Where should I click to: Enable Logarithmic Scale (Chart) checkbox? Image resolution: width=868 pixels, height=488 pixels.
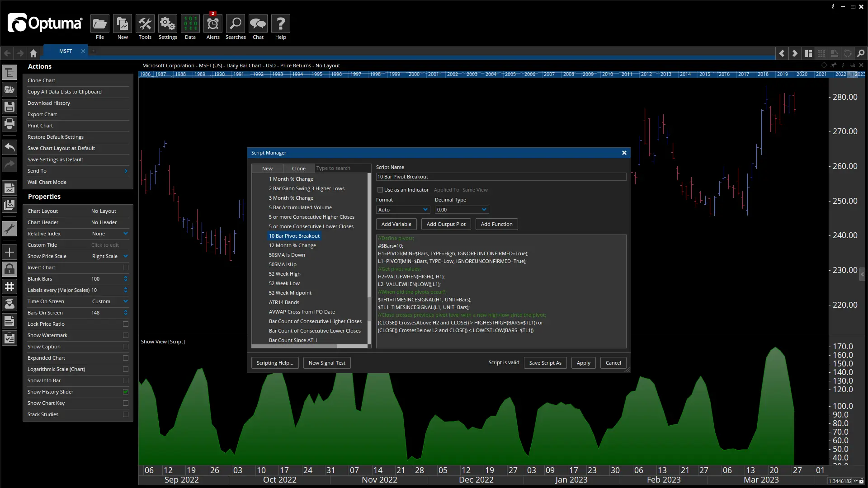[x=126, y=369]
